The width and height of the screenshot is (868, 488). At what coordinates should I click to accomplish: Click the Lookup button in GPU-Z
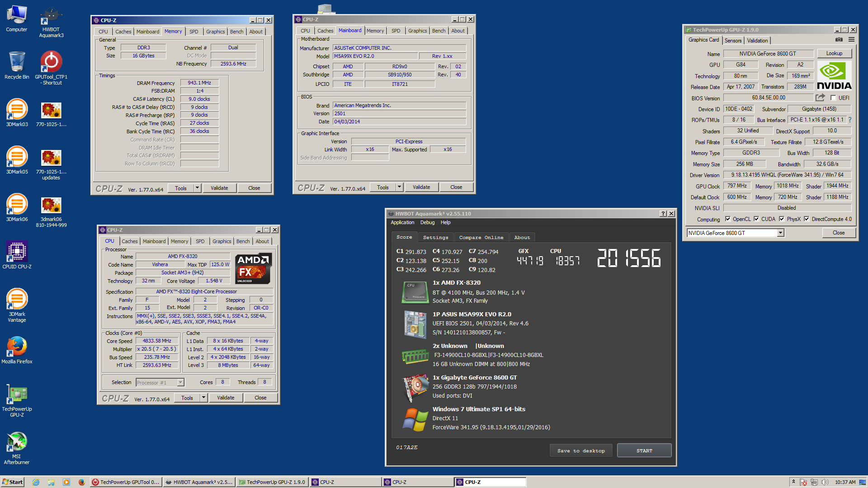coord(834,53)
